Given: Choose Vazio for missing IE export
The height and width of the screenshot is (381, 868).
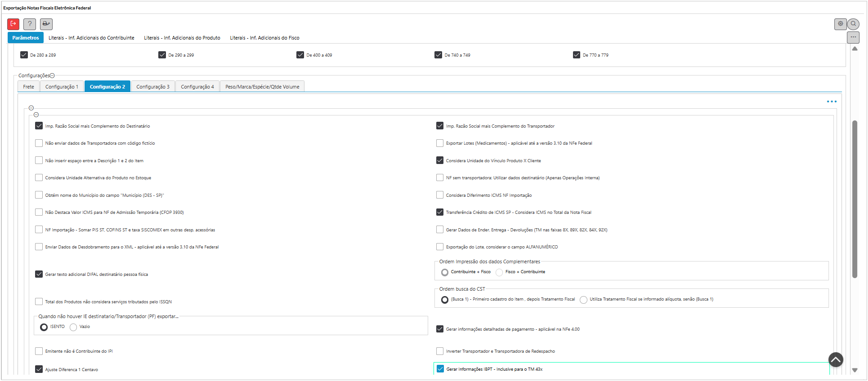Looking at the screenshot, I should (x=73, y=327).
